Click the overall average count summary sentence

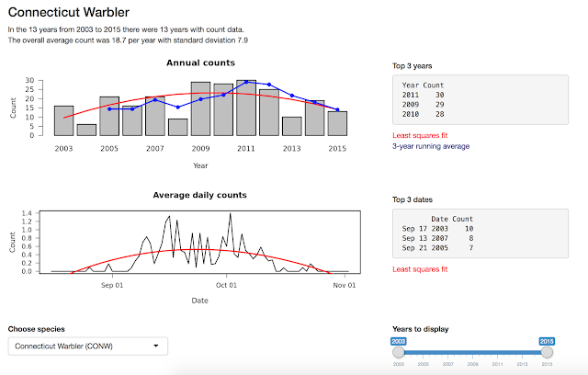(128, 40)
